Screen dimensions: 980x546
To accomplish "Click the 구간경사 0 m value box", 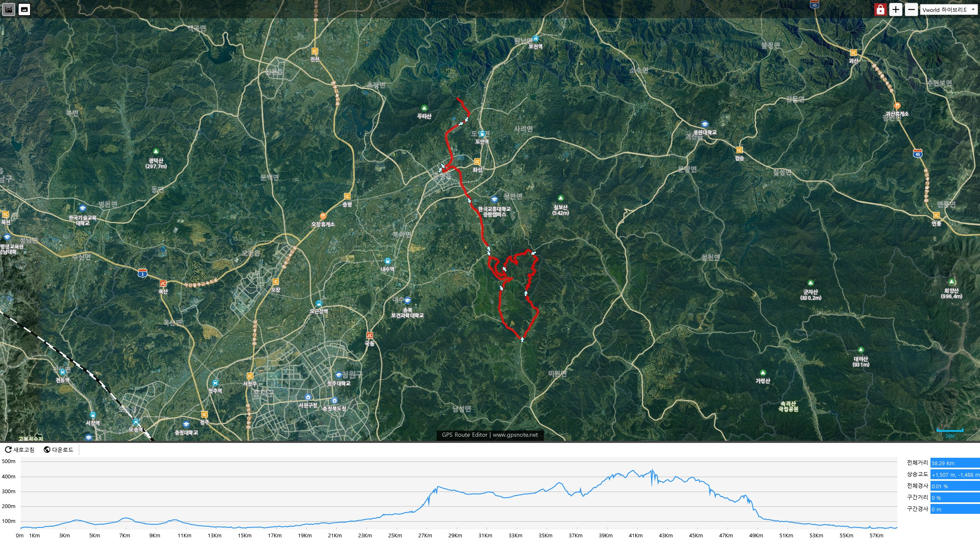I will [954, 509].
